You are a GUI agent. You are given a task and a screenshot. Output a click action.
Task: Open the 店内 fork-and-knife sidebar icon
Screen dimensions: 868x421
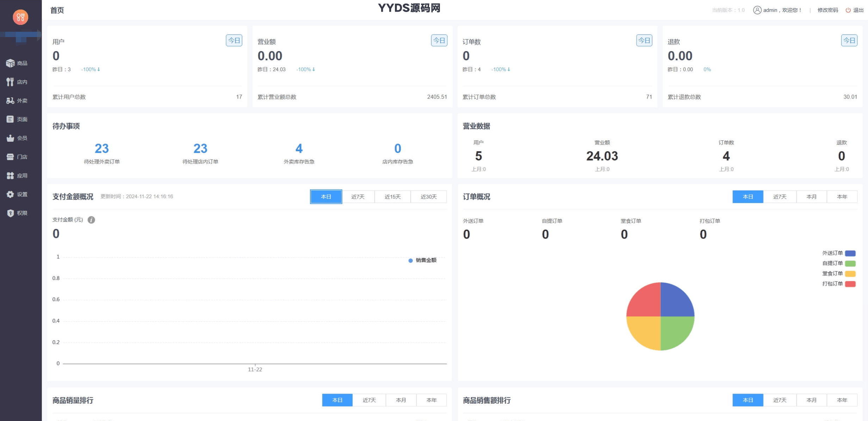pyautogui.click(x=10, y=82)
